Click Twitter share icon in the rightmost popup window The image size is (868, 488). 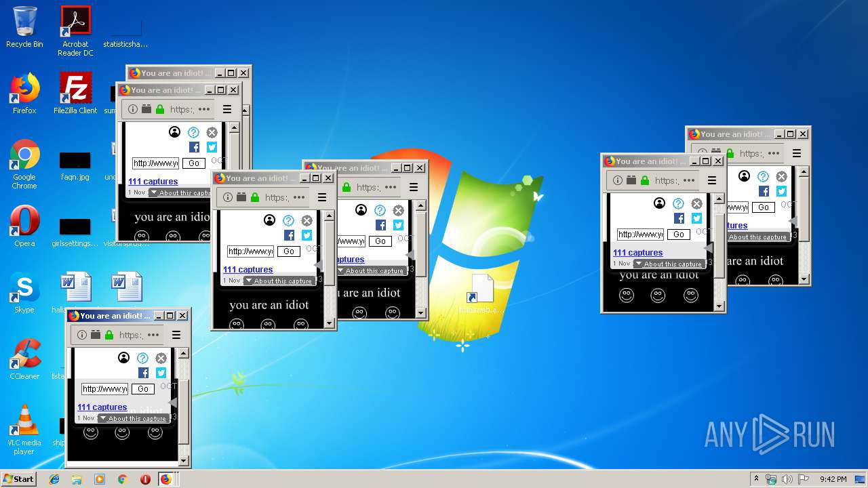tap(781, 191)
